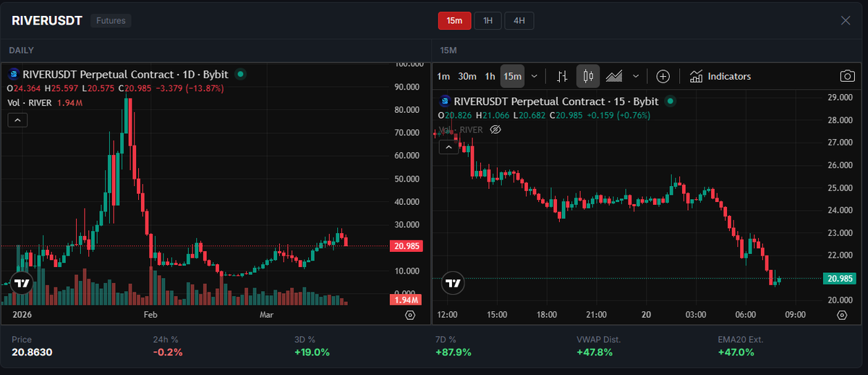This screenshot has height=375, width=868.
Task: Click the 7D % value +87.9%
Action: tap(453, 352)
